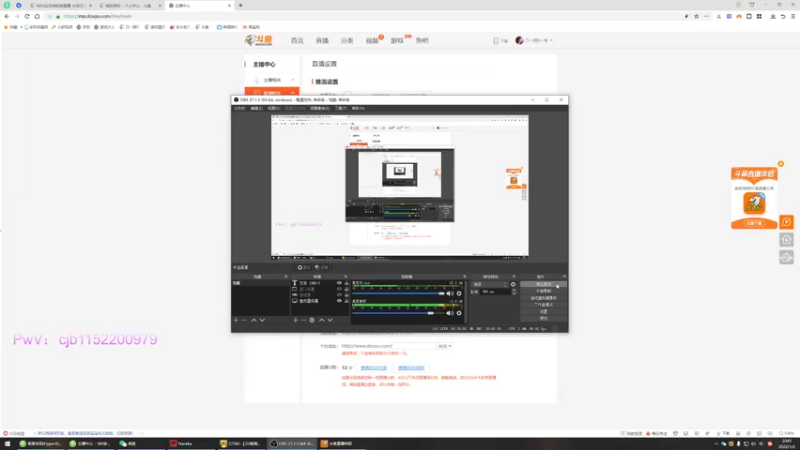Open the 分类 tab in Douyu navigation
This screenshot has width=800, height=450.
click(x=347, y=41)
